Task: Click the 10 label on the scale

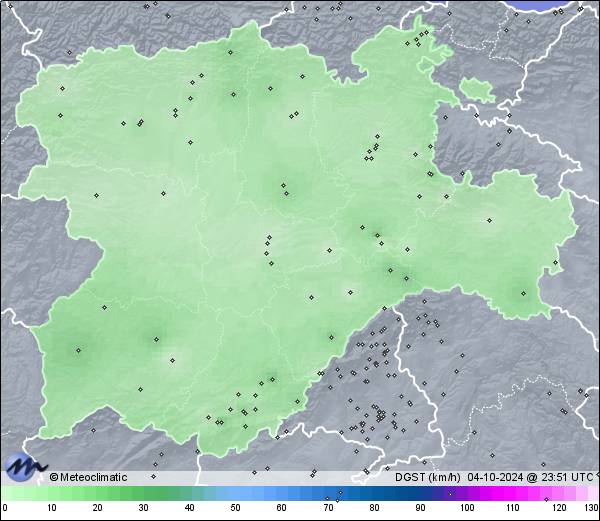Action: [52, 508]
